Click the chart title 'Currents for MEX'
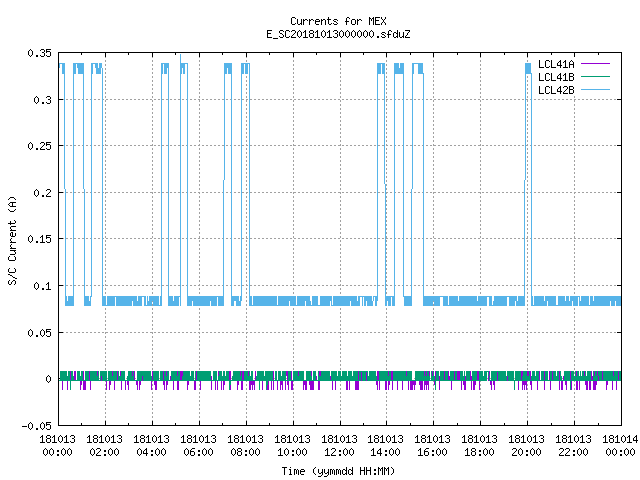The height and width of the screenshot is (480, 640). click(x=338, y=21)
